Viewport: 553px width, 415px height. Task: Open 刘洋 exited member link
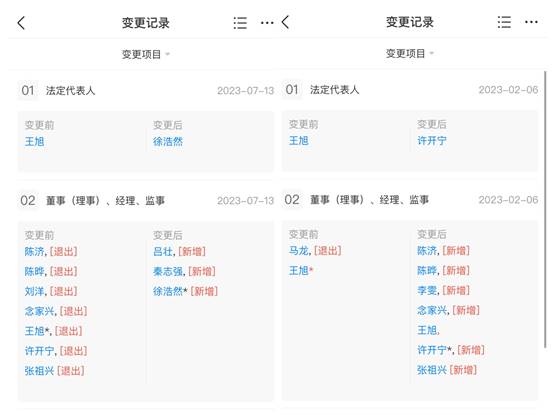coord(34,291)
